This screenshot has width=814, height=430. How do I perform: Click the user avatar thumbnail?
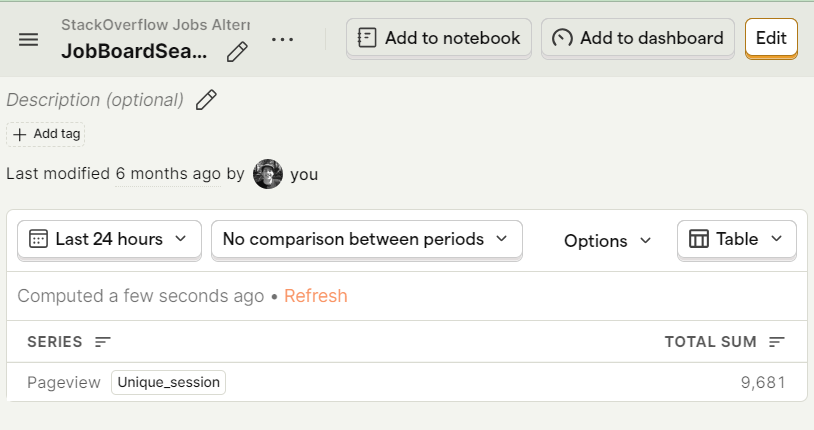pyautogui.click(x=268, y=174)
